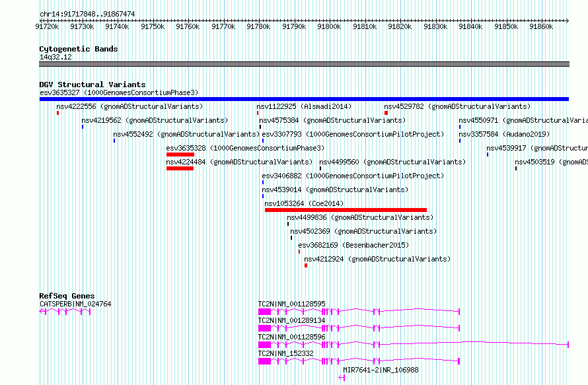This screenshot has height=385, width=588.
Task: Open nsv4552492 variant label
Action: [186, 134]
